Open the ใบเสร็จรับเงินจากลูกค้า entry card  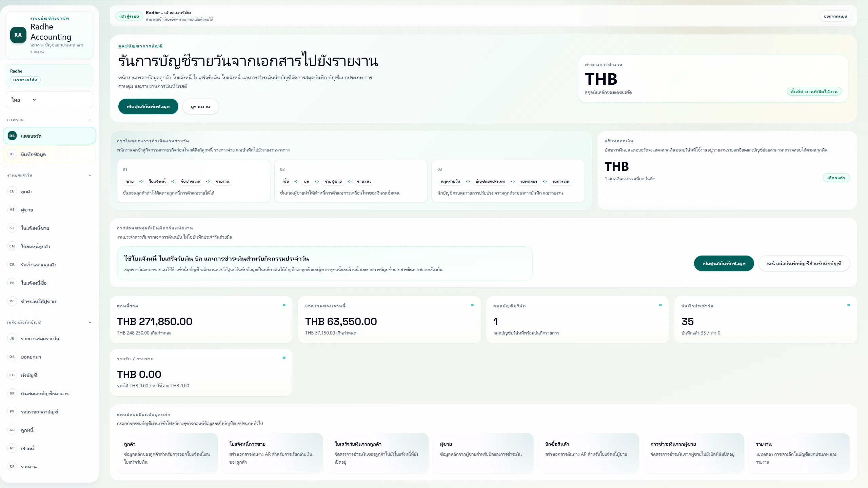click(x=378, y=453)
